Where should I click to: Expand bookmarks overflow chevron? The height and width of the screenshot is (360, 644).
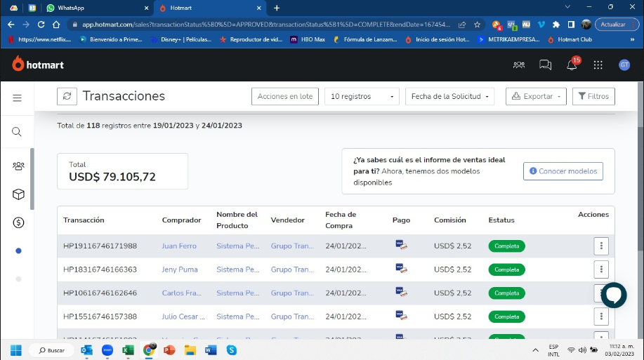point(632,39)
